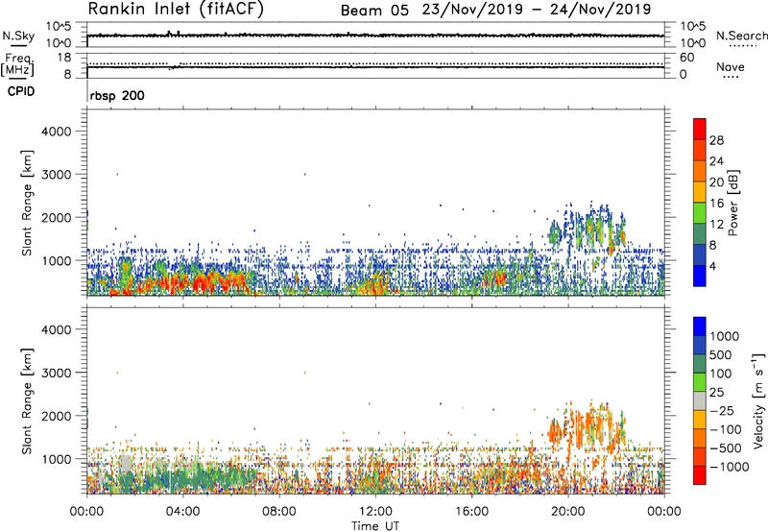Click the "Time UT" axis title
768x532 pixels.
375,526
